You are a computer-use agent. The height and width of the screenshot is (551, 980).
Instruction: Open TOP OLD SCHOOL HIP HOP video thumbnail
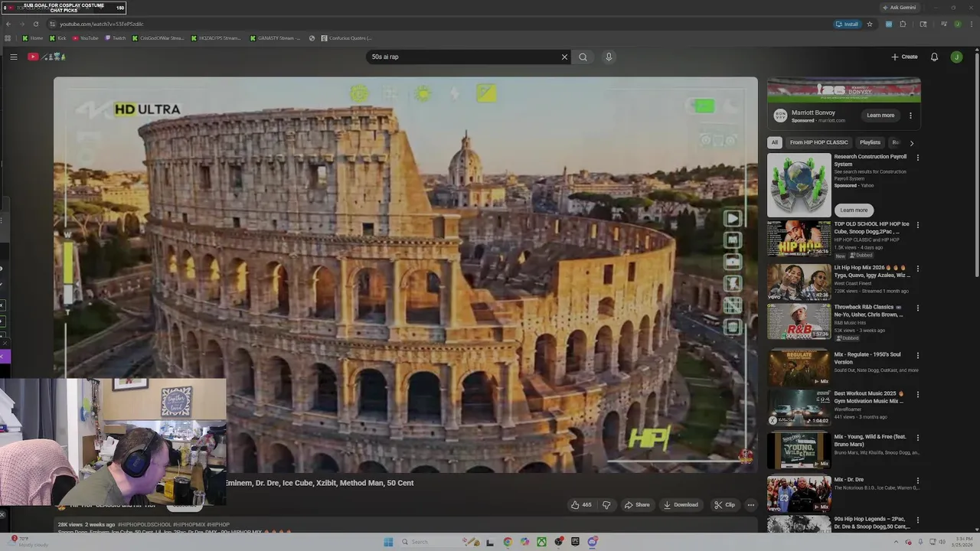coord(799,239)
